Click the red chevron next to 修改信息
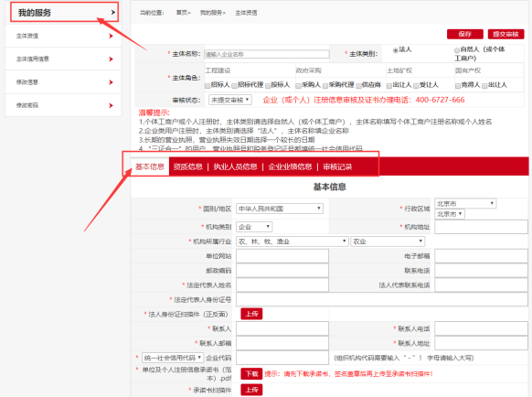 (x=111, y=82)
